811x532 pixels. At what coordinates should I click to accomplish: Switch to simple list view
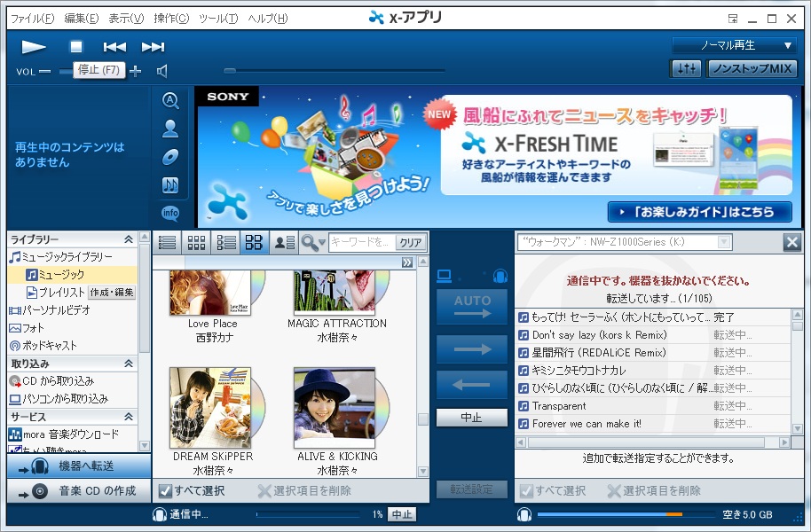167,242
